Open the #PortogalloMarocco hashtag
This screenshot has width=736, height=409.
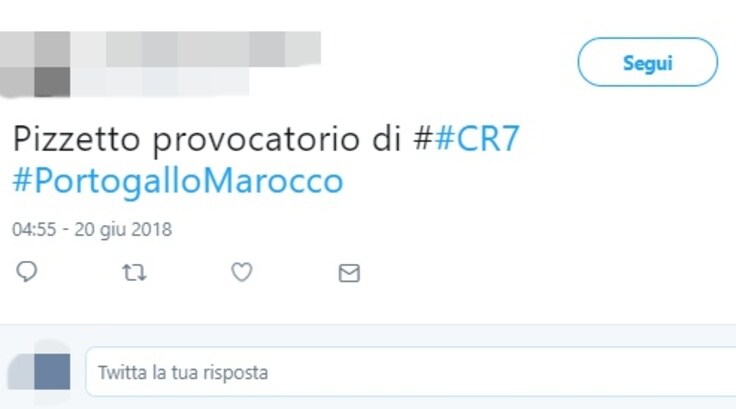click(178, 181)
